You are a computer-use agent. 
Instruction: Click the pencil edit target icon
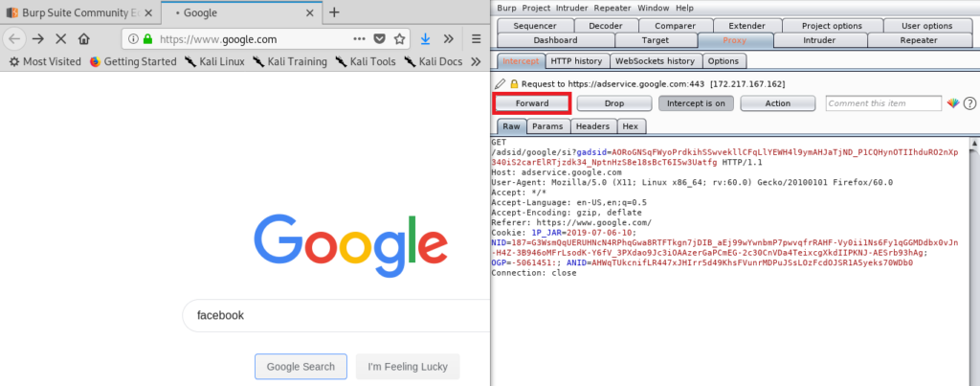pos(500,83)
